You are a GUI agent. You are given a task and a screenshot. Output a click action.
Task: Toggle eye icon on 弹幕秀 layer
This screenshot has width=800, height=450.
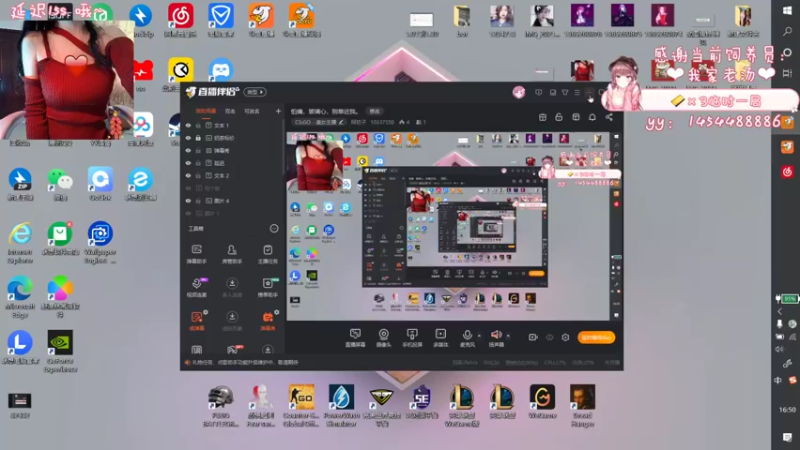click(x=188, y=151)
